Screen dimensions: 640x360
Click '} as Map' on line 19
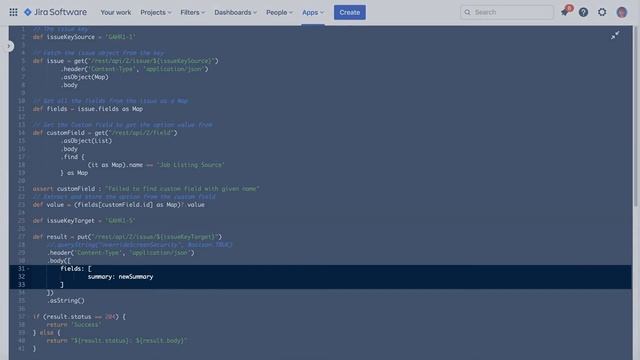[x=74, y=173]
